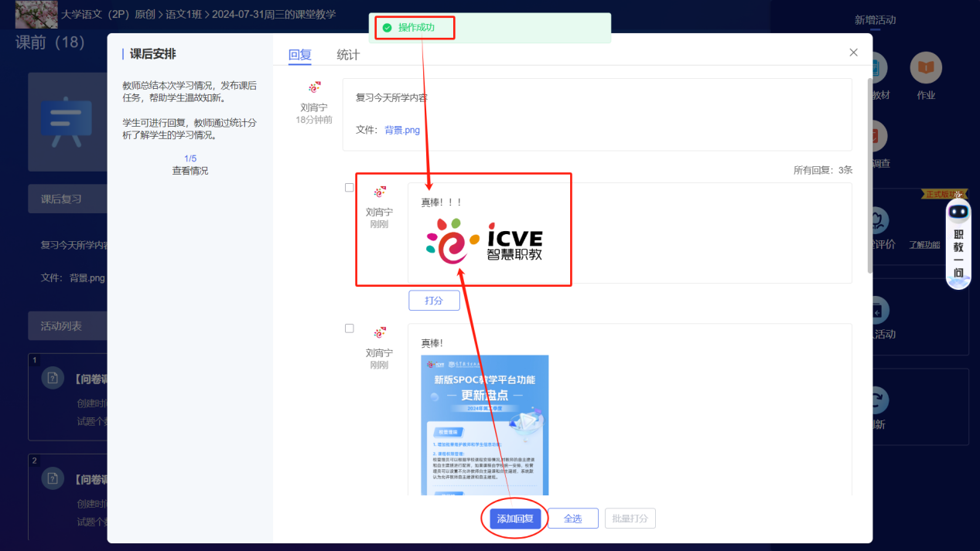Image resolution: width=980 pixels, height=551 pixels.
Task: Click the blue 添加回复 button
Action: coord(515,519)
